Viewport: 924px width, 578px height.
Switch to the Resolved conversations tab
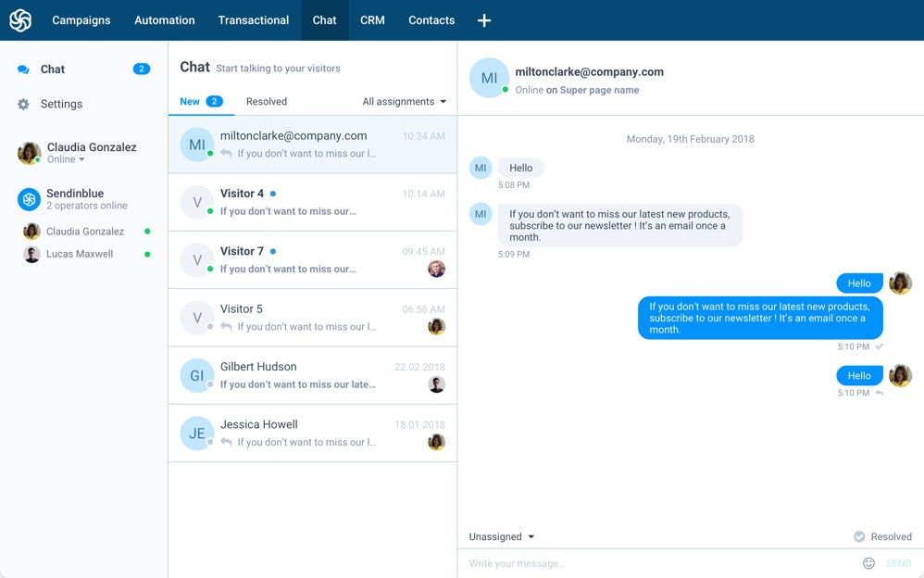267,102
